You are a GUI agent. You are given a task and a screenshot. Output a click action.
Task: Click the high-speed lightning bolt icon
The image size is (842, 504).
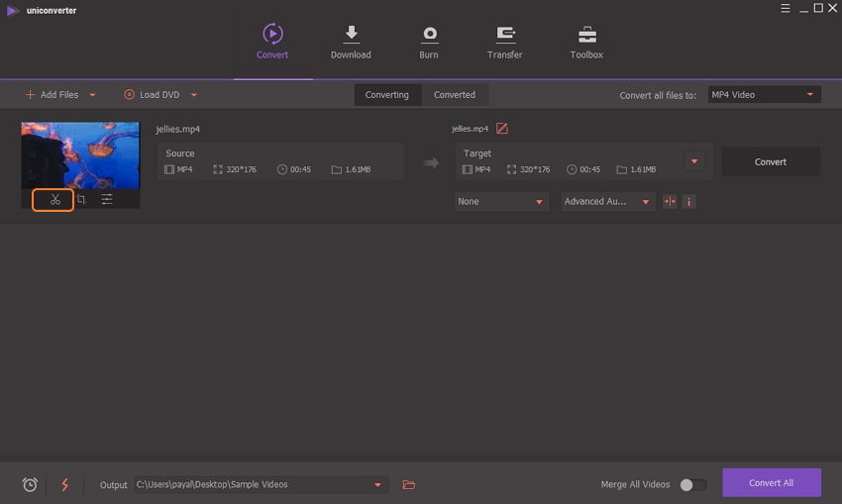pos(65,484)
